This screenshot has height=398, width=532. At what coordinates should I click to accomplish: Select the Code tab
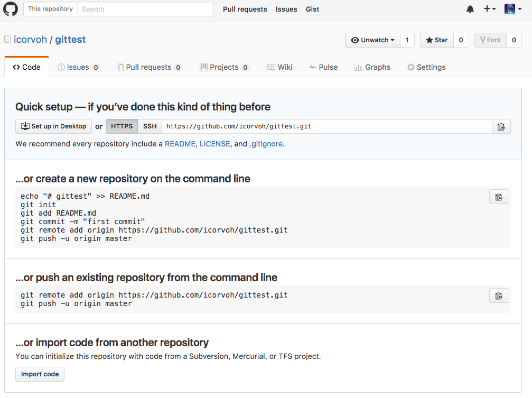coord(26,67)
